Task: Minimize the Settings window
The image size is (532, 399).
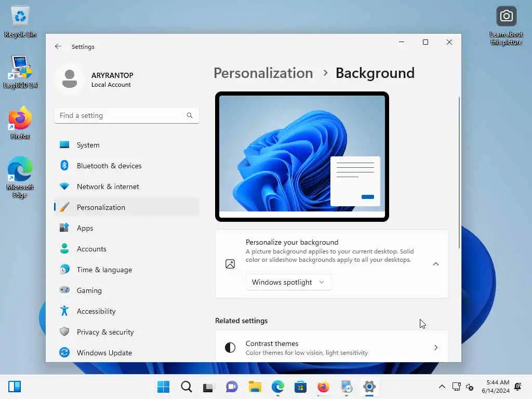Action: coord(402,42)
